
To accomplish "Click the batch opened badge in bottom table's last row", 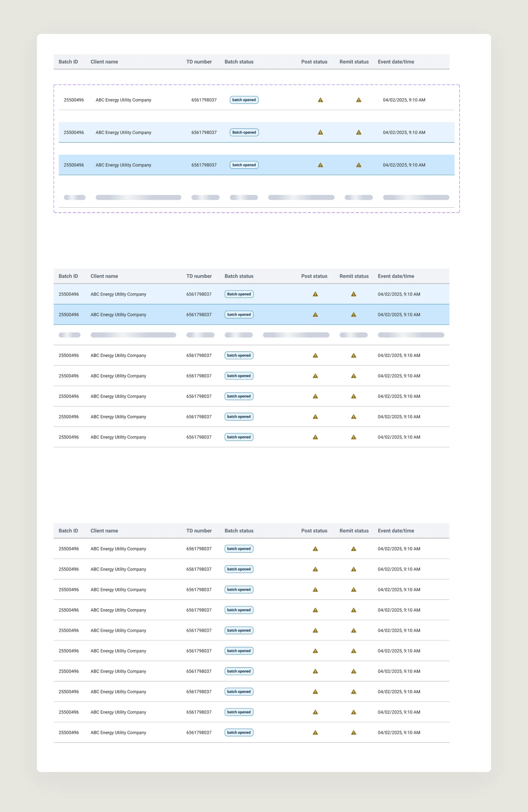I will click(x=239, y=732).
